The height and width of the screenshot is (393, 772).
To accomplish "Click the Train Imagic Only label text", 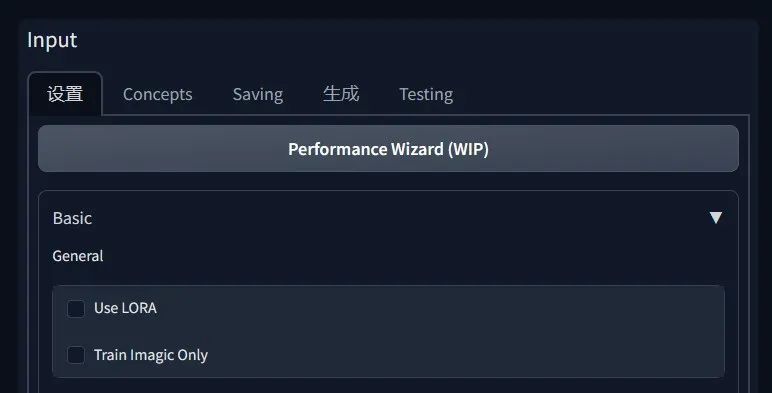I will click(151, 355).
